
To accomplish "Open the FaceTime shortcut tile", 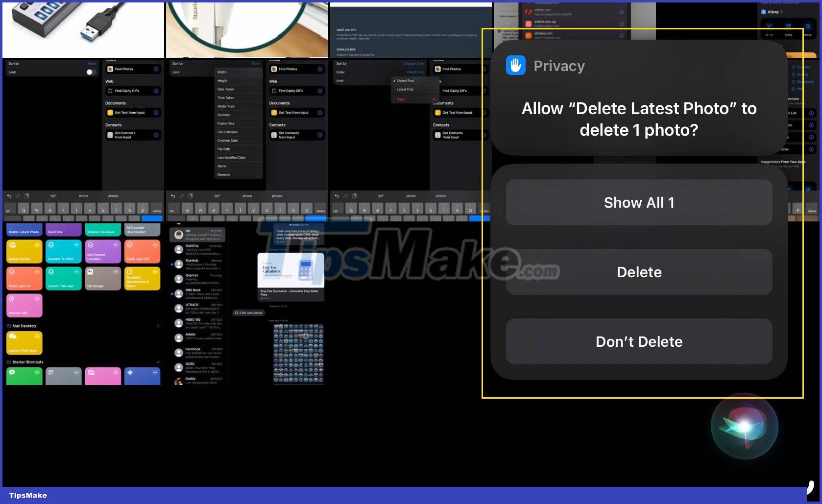I will coord(63,229).
